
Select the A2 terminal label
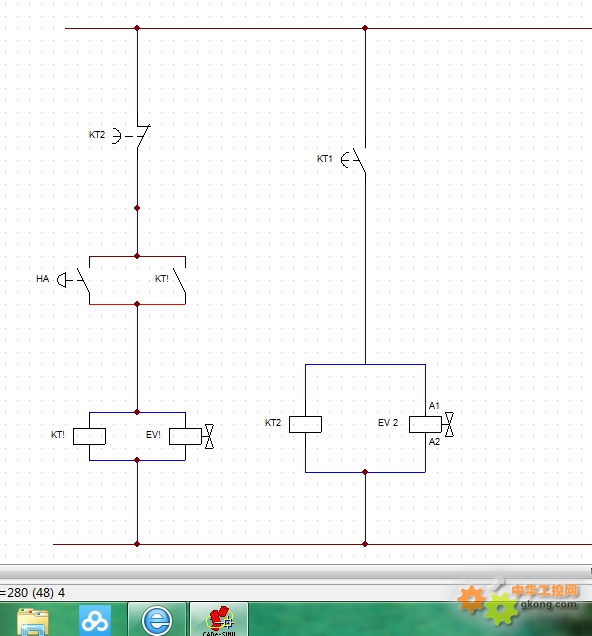point(434,441)
